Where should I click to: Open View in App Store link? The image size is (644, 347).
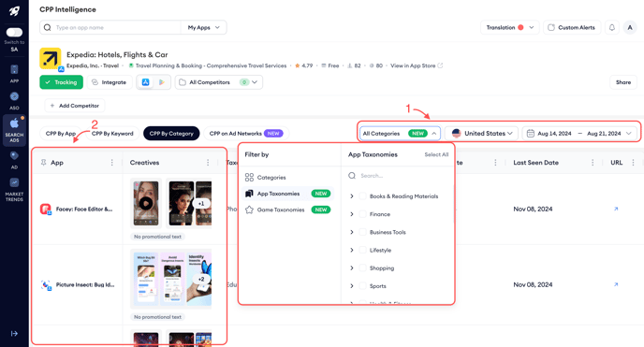point(416,65)
